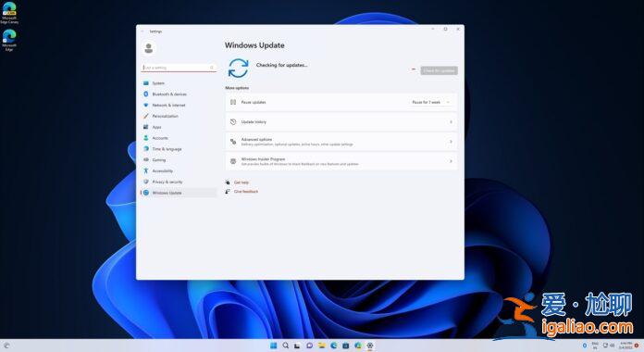Open Bluetooth & devices settings
Screen dimensions: 644x352
pos(179,94)
